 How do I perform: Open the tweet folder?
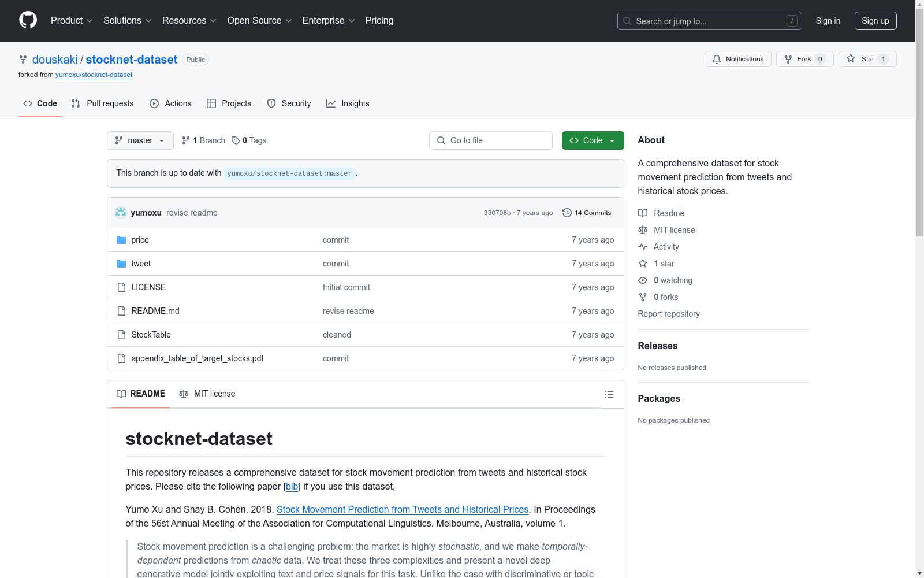[x=141, y=264]
